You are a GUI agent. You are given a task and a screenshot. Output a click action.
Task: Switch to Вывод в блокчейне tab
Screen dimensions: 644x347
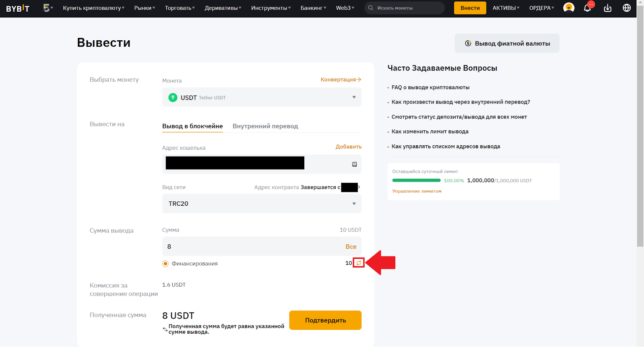(x=192, y=126)
